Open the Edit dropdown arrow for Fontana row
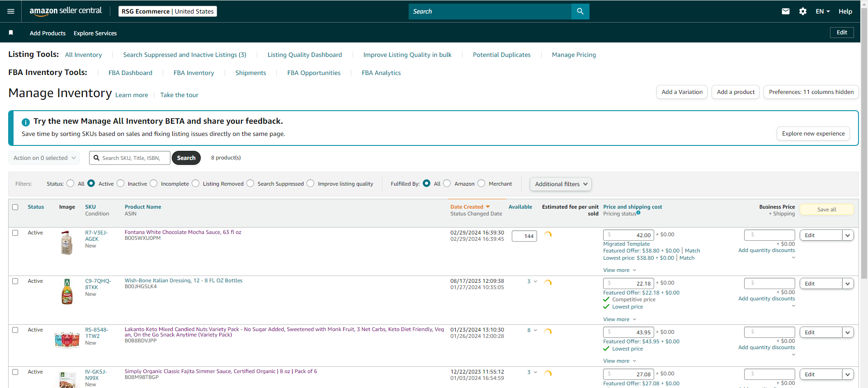 [848, 235]
